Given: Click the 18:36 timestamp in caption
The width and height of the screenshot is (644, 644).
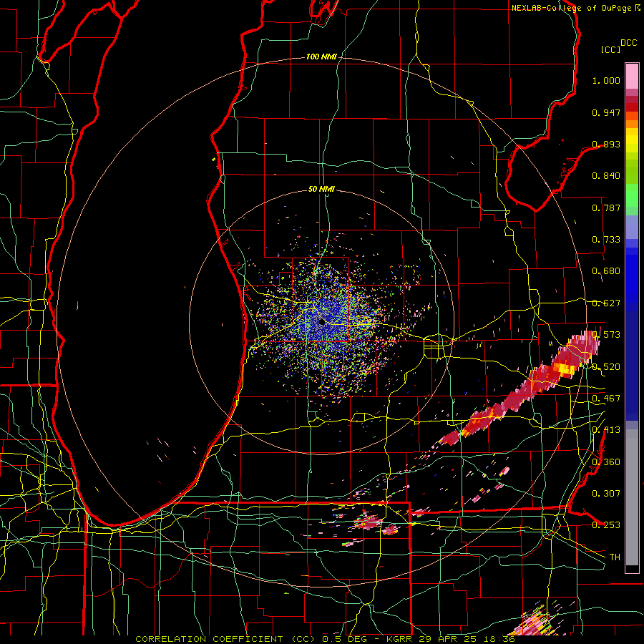Looking at the screenshot, I should pyautogui.click(x=499, y=639).
